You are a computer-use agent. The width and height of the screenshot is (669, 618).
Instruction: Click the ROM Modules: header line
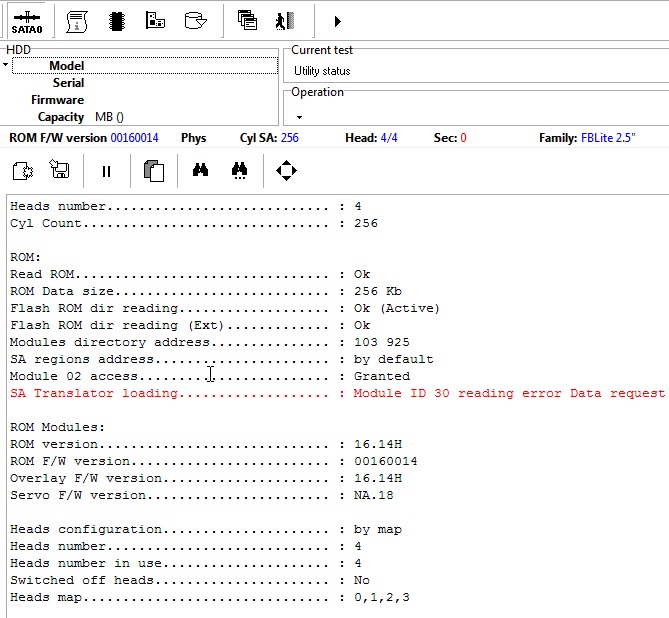pyautogui.click(x=57, y=427)
